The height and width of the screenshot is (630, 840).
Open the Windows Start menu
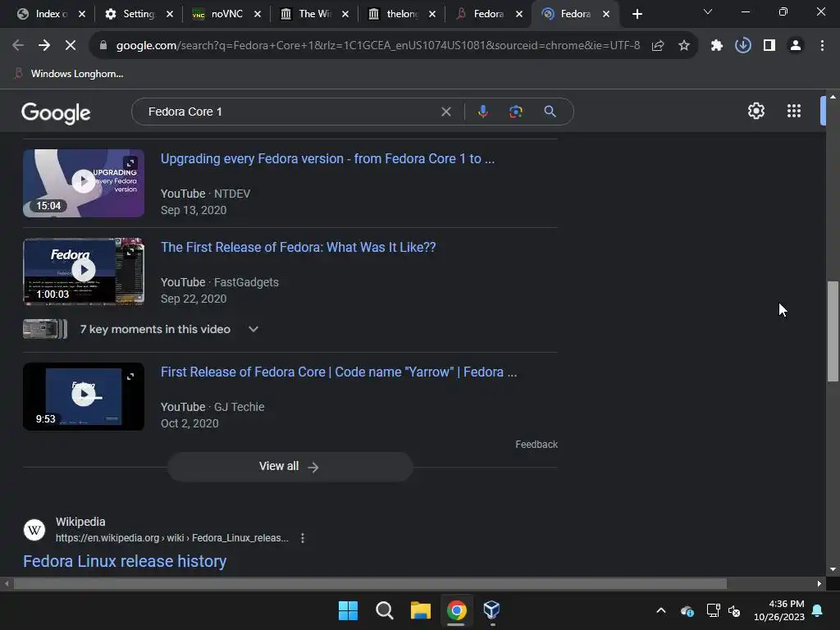point(348,610)
